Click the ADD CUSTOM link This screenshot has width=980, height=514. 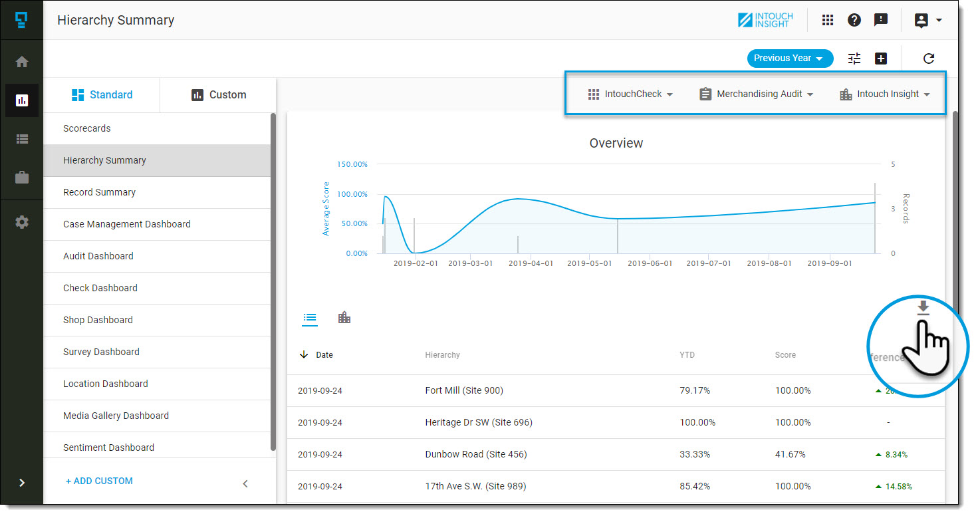coord(100,480)
